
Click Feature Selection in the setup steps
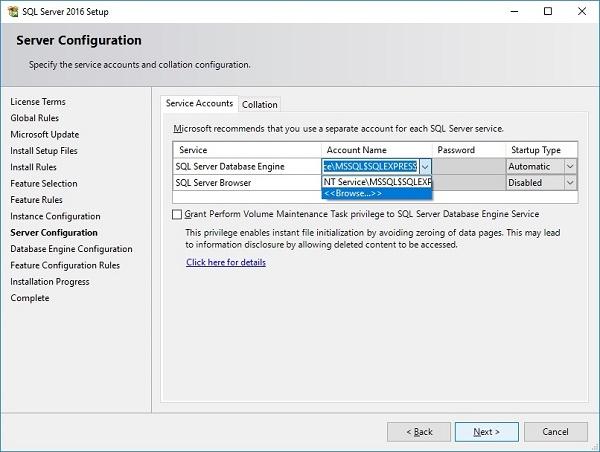pyautogui.click(x=44, y=184)
